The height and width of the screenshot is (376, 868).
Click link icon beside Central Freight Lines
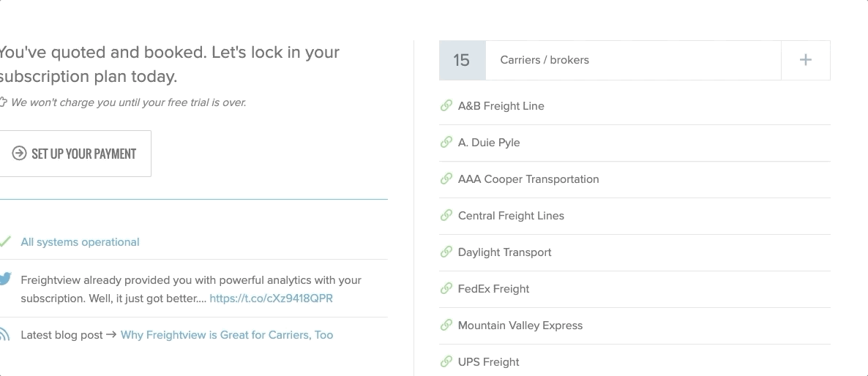click(x=446, y=215)
